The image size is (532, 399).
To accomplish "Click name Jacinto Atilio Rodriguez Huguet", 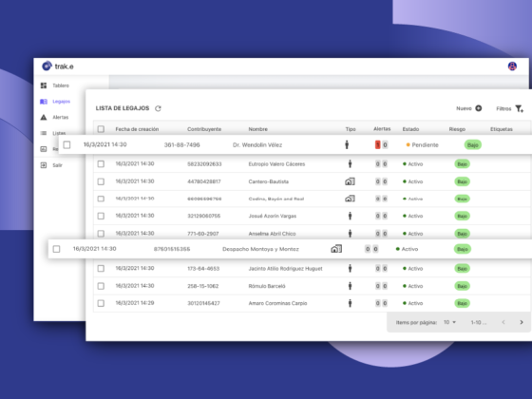I will 285,268.
